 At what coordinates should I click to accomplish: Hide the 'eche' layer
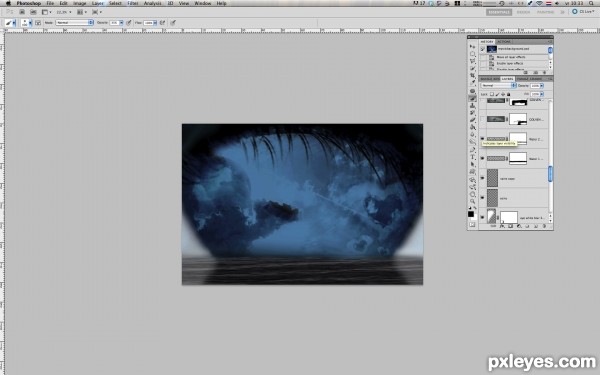click(483, 198)
